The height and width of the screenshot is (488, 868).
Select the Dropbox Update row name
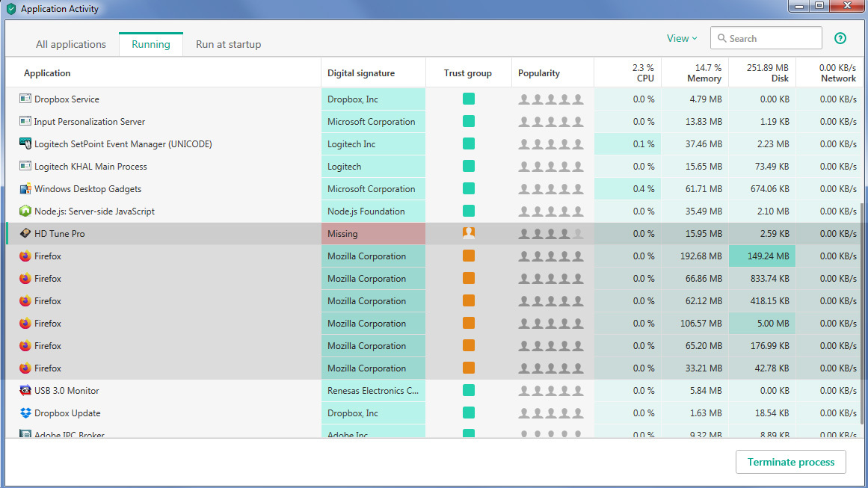(x=67, y=413)
